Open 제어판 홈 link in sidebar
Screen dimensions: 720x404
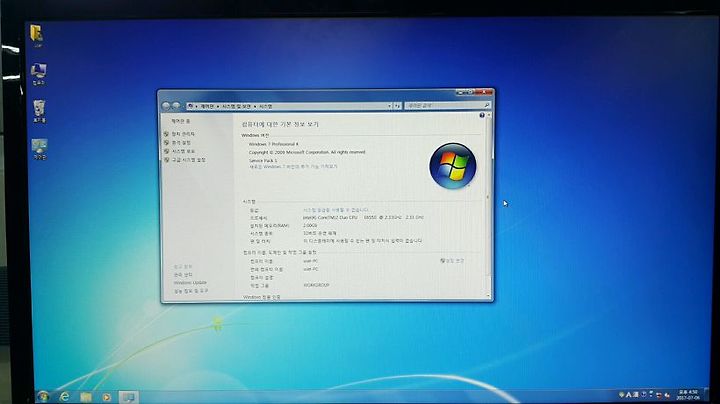(180, 122)
